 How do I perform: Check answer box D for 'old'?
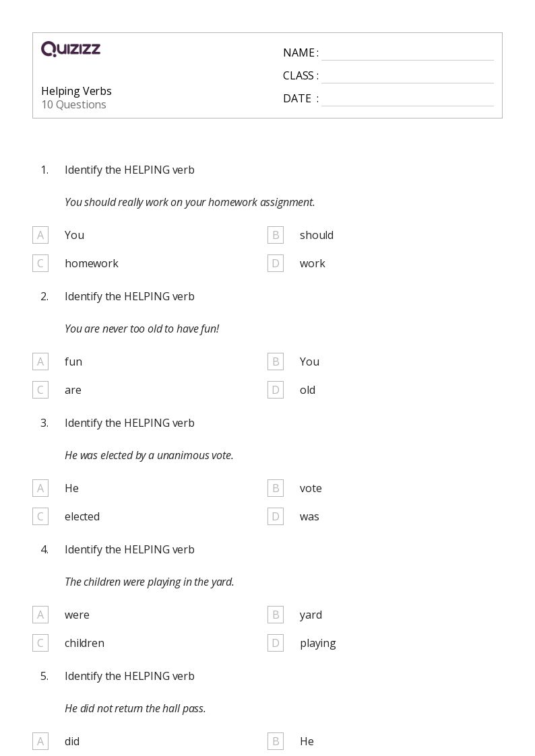click(x=276, y=390)
